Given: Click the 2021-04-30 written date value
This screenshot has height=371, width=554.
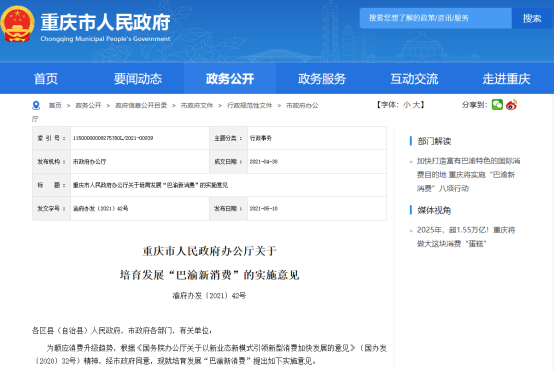Looking at the screenshot, I should point(264,161).
